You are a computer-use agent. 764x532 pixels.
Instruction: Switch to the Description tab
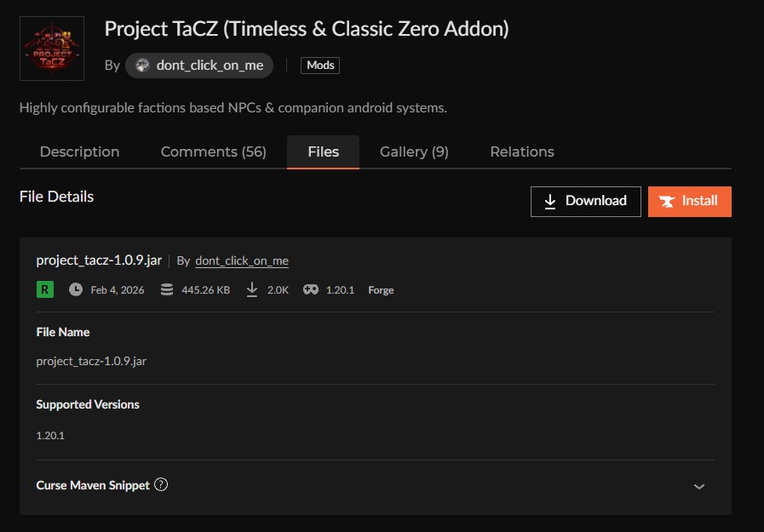[80, 152]
